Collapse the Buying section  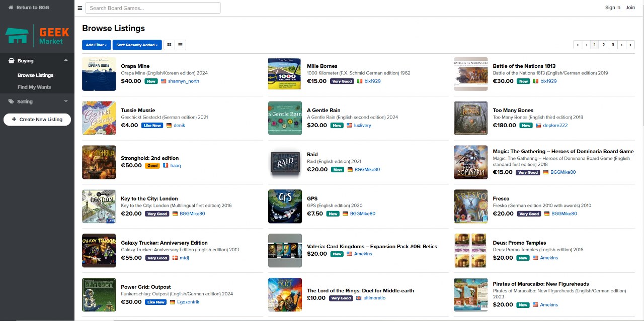click(x=66, y=61)
